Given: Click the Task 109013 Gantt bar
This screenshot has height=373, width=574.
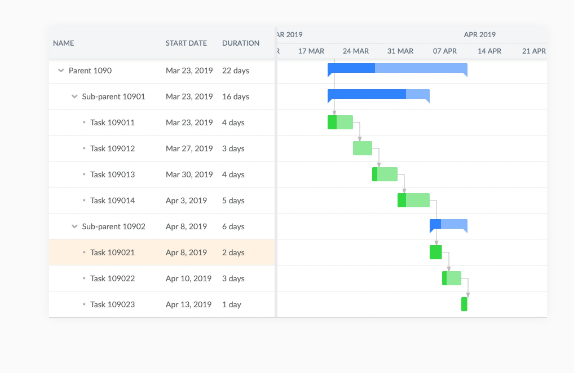Looking at the screenshot, I should pyautogui.click(x=385, y=174).
